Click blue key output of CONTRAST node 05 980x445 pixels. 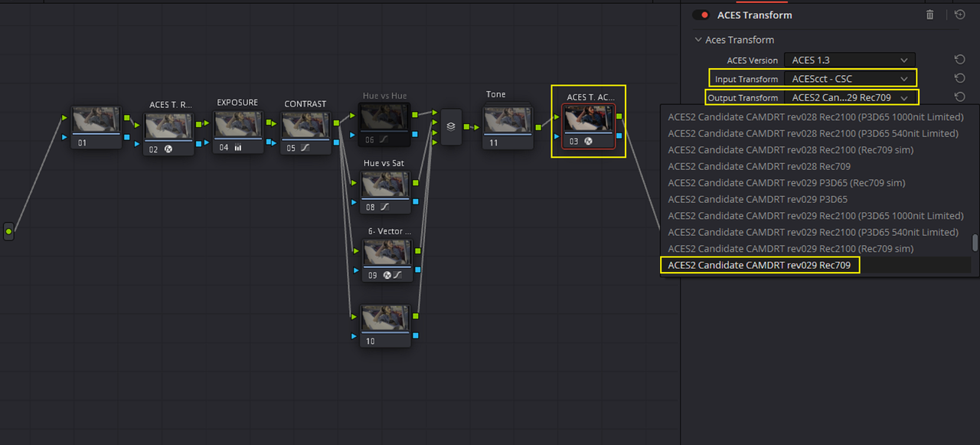(337, 142)
